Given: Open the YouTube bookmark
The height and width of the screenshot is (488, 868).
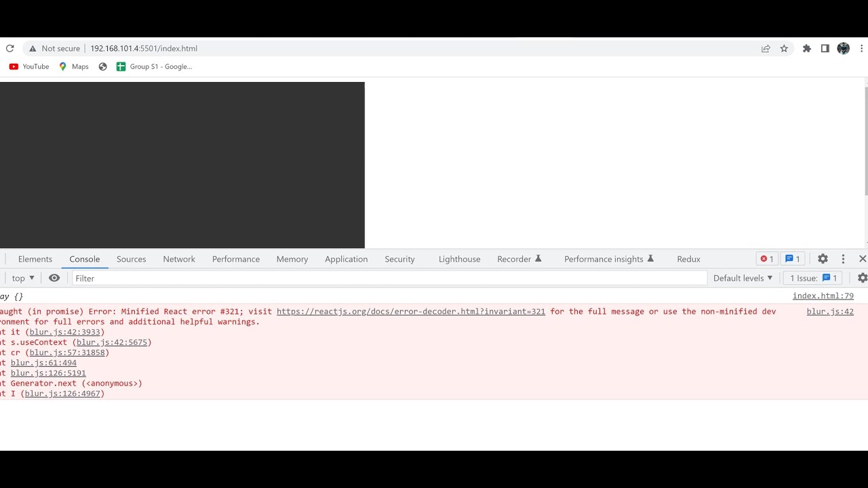Looking at the screenshot, I should pos(29,66).
